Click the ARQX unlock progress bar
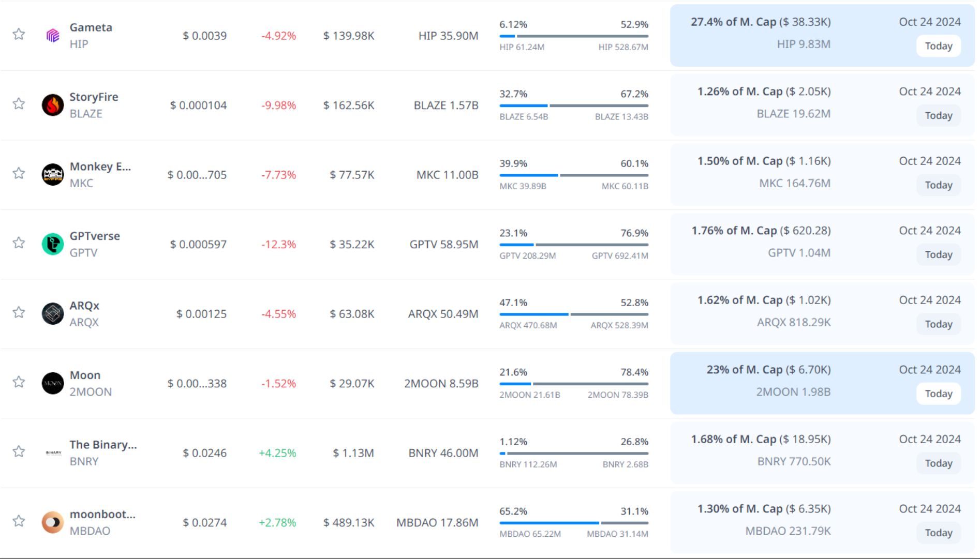The height and width of the screenshot is (559, 980). point(573,314)
